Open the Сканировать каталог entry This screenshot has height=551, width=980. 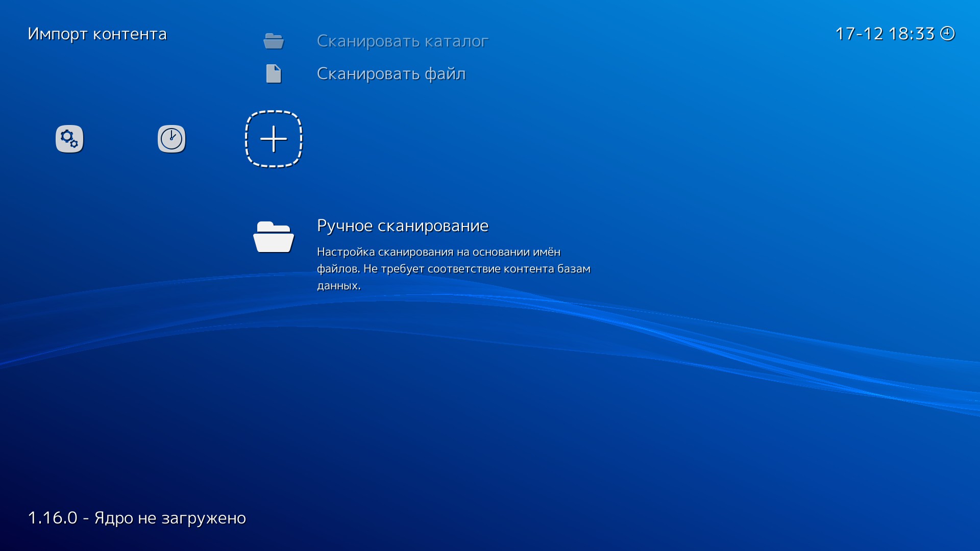coord(402,41)
